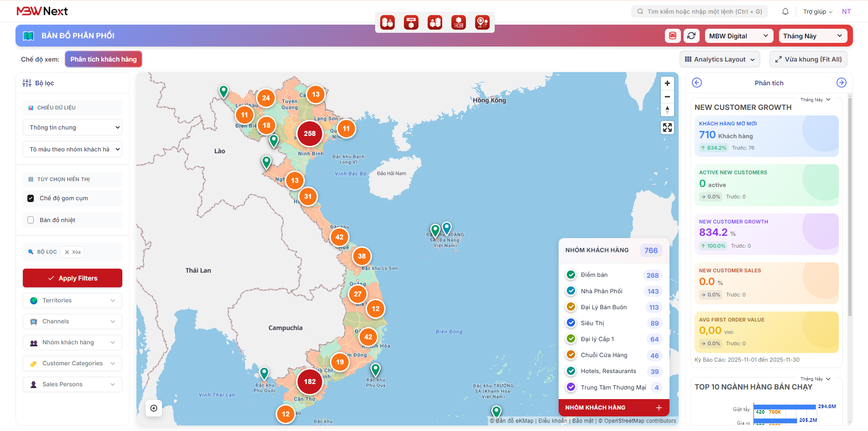Expand the Territories filter

pyautogui.click(x=73, y=301)
